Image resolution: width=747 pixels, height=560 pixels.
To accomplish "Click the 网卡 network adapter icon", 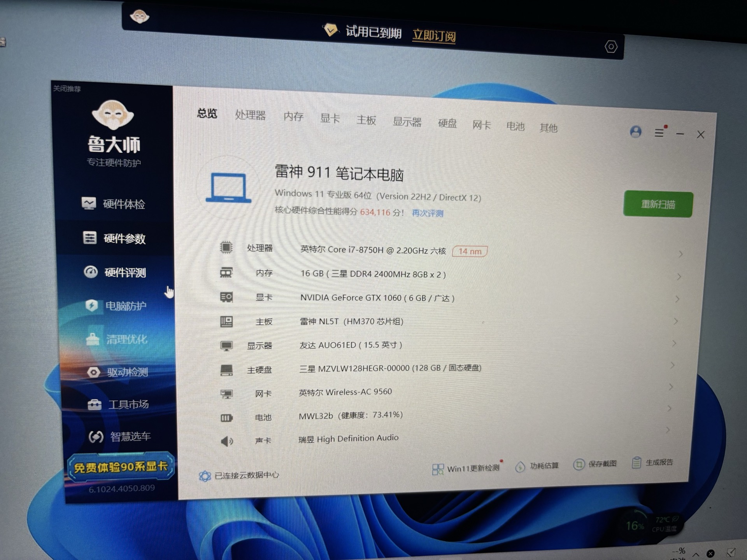I will (x=226, y=394).
